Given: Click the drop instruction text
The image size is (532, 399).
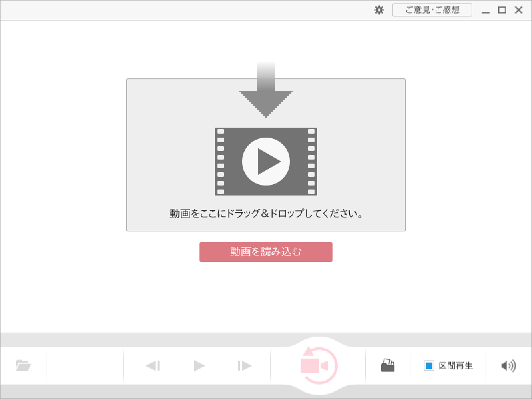Looking at the screenshot, I should tap(266, 213).
